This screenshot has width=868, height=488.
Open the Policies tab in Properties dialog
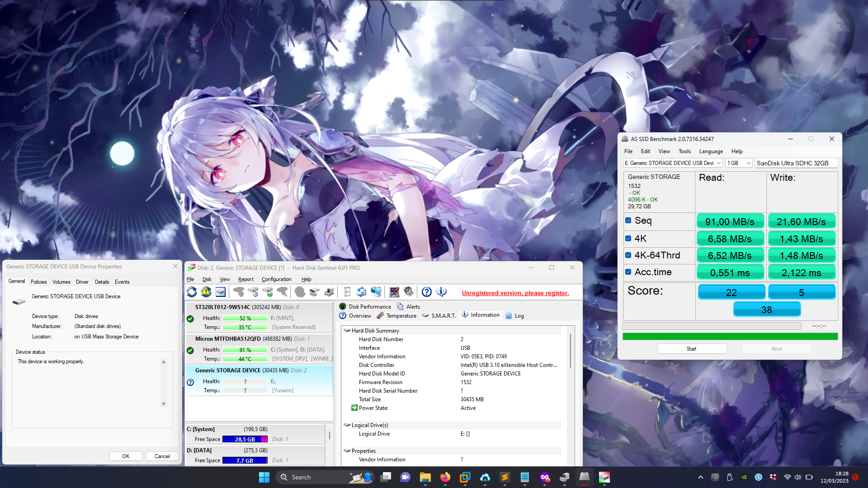39,282
